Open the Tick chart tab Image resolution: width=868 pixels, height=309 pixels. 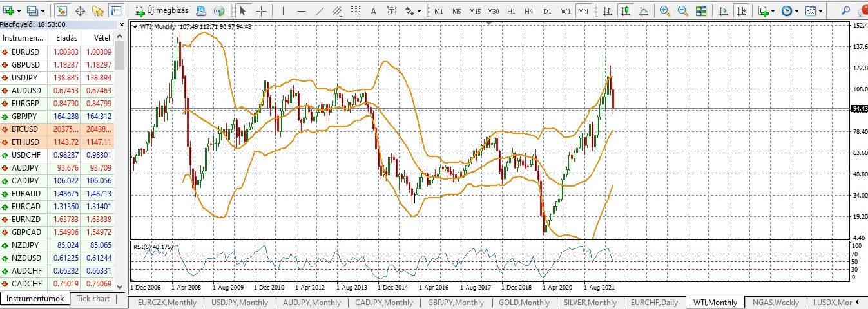pos(93,299)
